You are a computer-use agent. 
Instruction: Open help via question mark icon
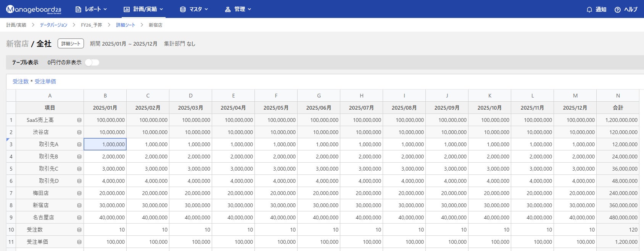pyautogui.click(x=617, y=10)
